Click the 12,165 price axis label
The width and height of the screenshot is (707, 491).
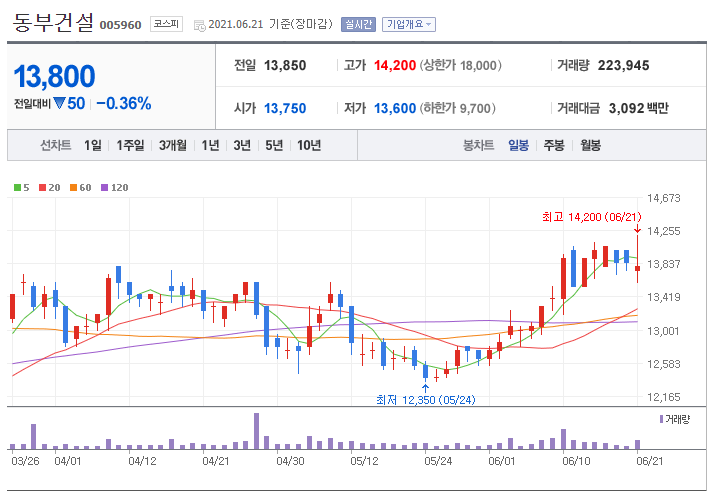point(664,397)
